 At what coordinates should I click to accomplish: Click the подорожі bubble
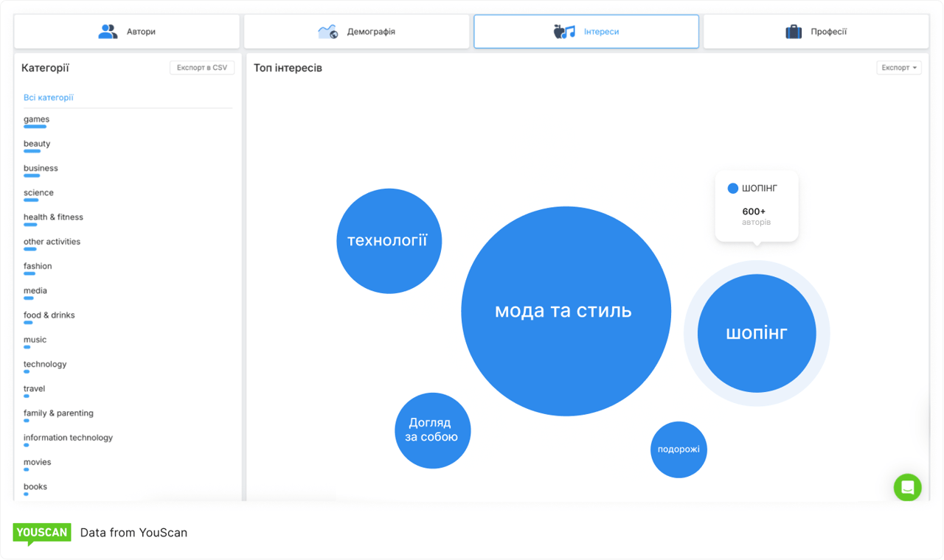pos(678,449)
